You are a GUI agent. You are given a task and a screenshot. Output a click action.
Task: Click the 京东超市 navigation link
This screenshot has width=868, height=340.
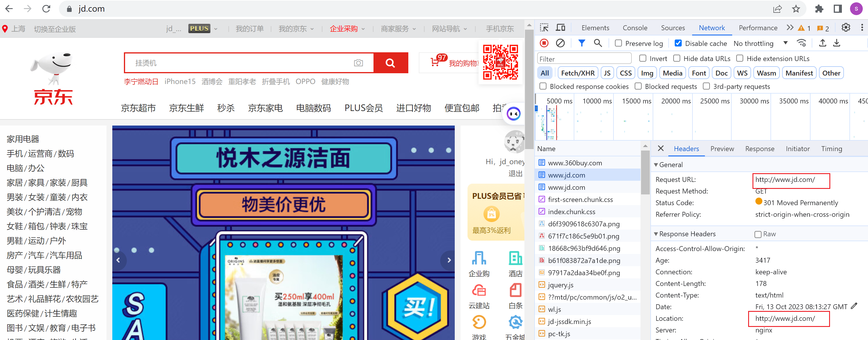tap(138, 108)
